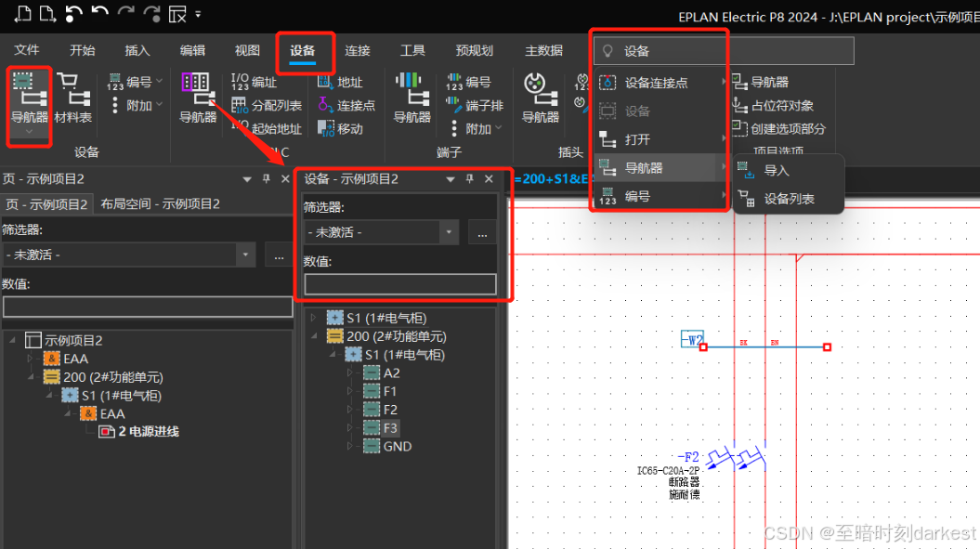The image size is (980, 549).
Task: Close-page icon in quick access toolbar
Action: pyautogui.click(x=177, y=14)
